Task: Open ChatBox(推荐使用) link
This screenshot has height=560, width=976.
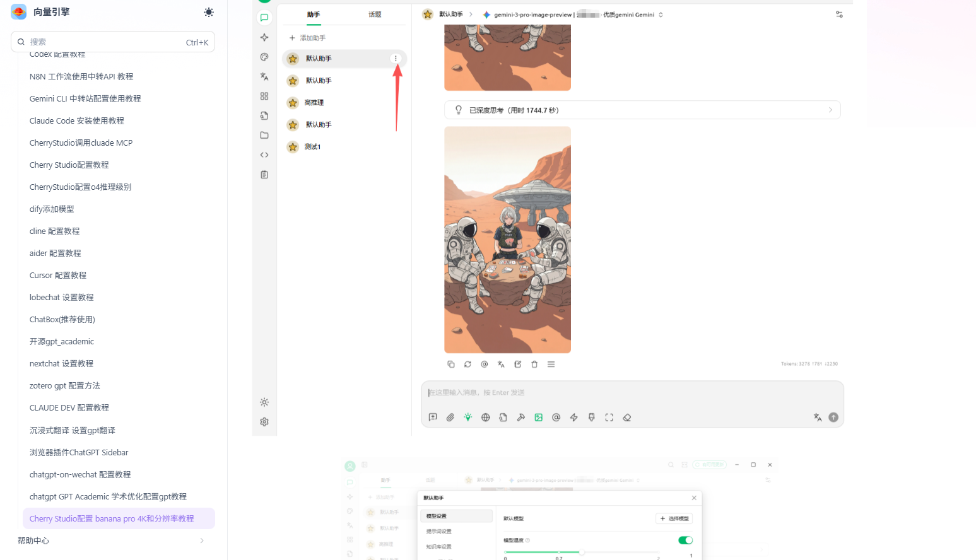Action: click(62, 319)
